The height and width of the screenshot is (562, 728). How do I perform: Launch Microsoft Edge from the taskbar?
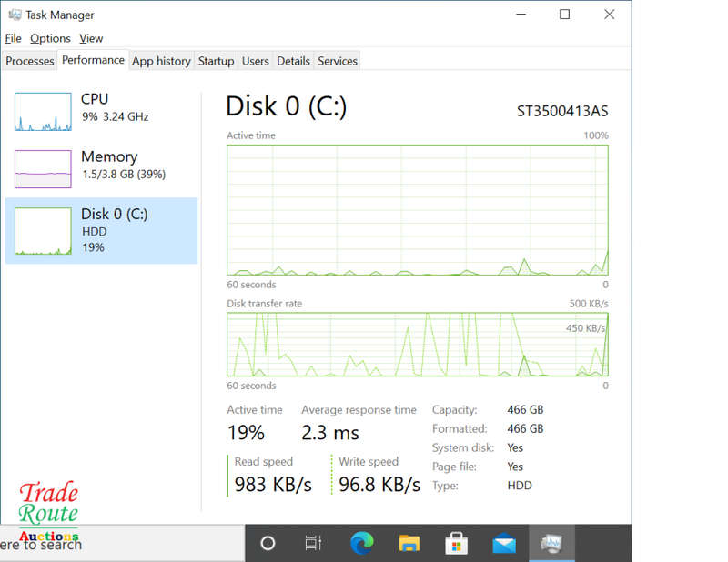(362, 543)
